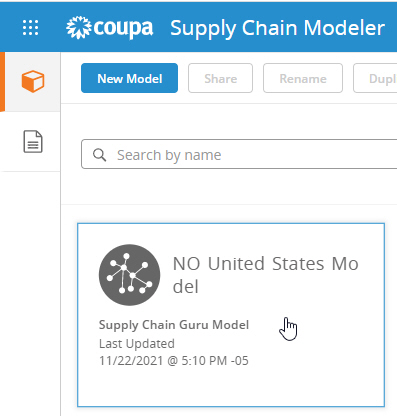
Task: Click the coupa wordmark text
Action: (x=123, y=28)
